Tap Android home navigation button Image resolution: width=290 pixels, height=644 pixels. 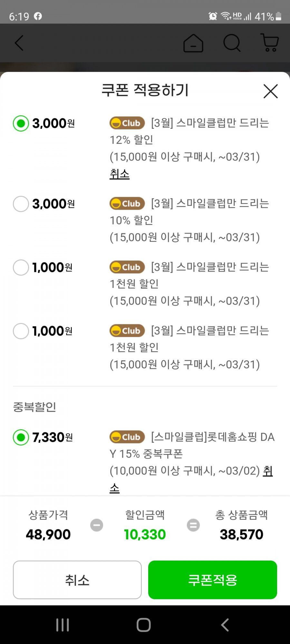point(144,625)
